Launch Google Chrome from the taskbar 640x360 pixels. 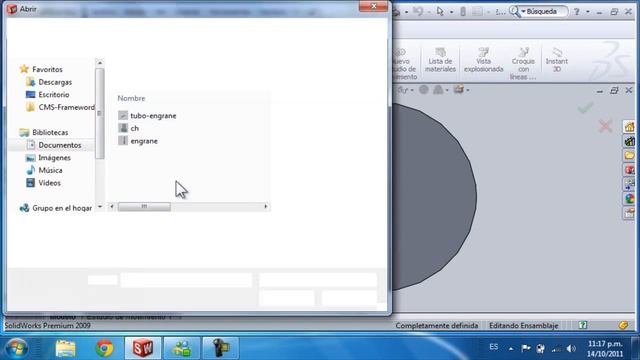pos(104,349)
